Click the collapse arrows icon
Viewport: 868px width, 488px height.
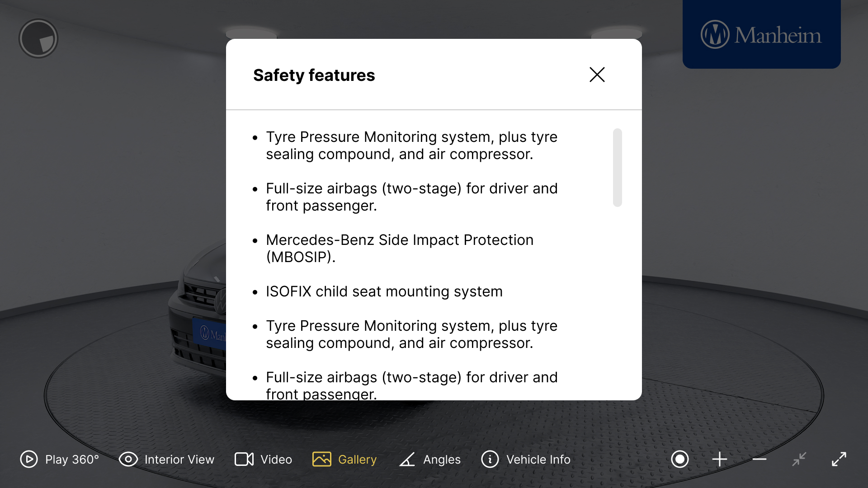click(x=799, y=459)
